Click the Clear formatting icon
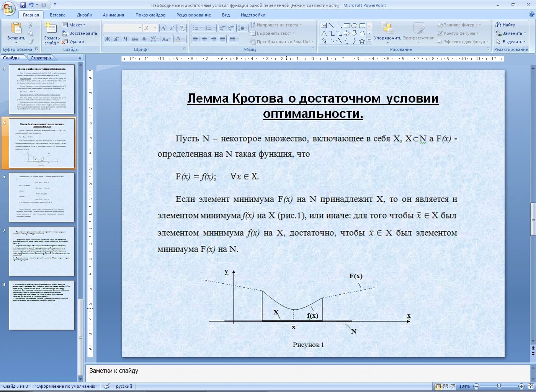This screenshot has width=536, height=392. [x=183, y=28]
